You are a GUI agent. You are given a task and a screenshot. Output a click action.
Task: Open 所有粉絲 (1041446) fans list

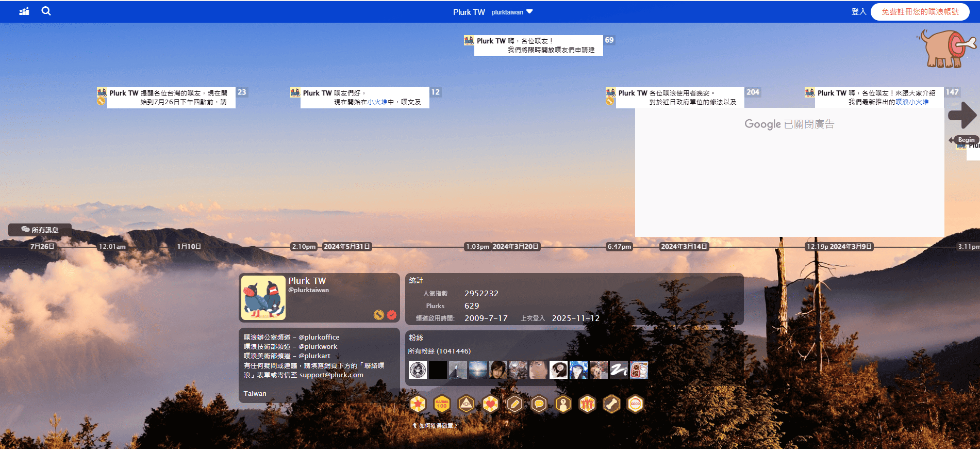(439, 351)
